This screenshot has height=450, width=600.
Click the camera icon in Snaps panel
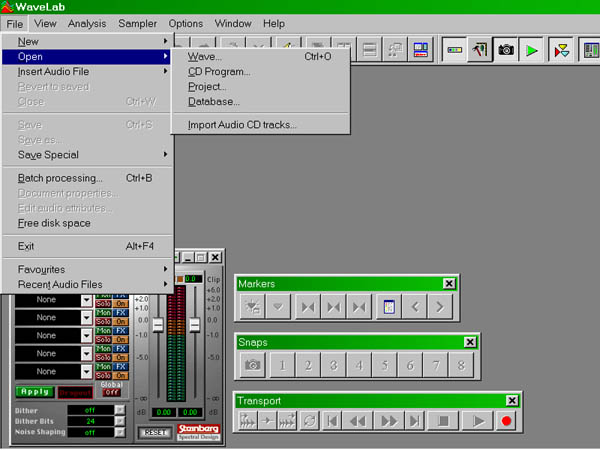[x=253, y=365]
